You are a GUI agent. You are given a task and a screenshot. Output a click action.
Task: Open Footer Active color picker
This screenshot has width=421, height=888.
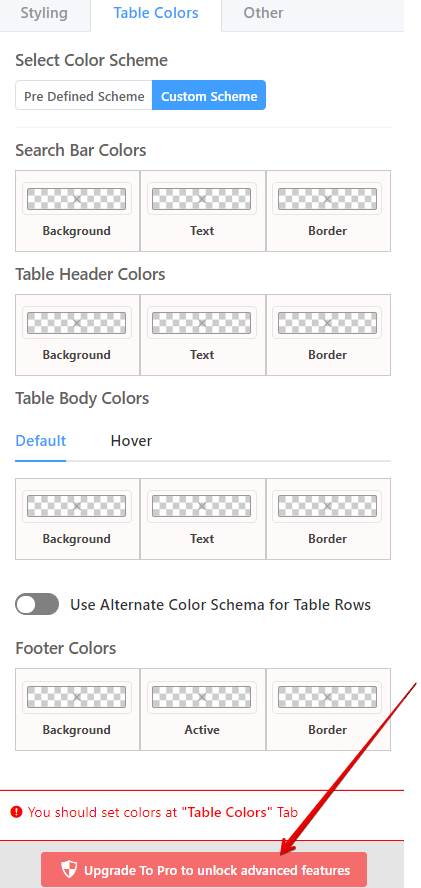(x=202, y=697)
